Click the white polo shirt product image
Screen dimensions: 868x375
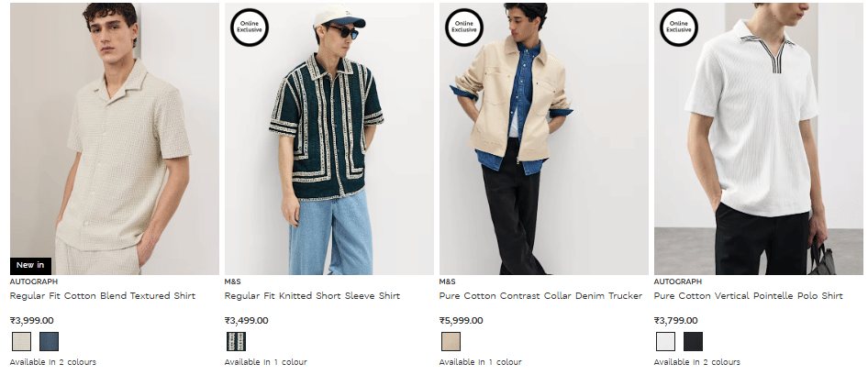759,138
